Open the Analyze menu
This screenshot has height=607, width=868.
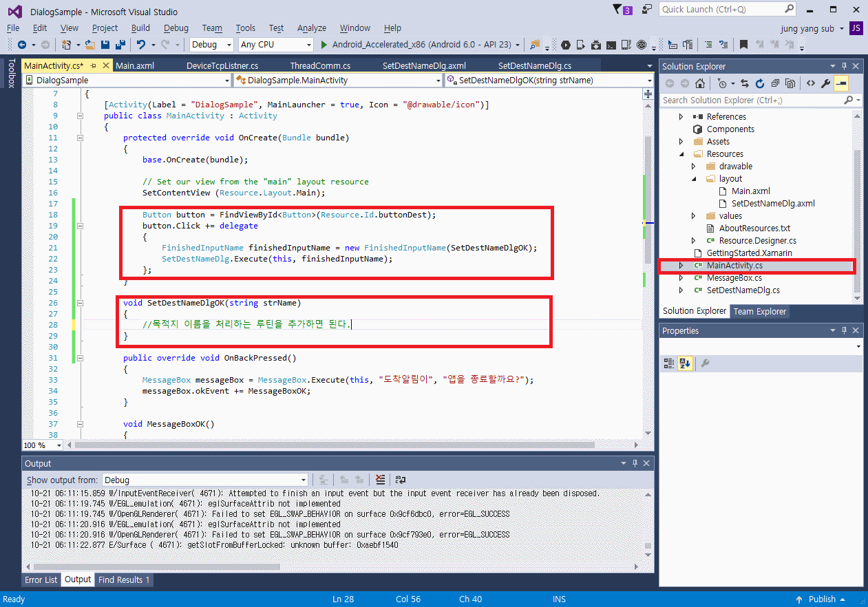[312, 28]
